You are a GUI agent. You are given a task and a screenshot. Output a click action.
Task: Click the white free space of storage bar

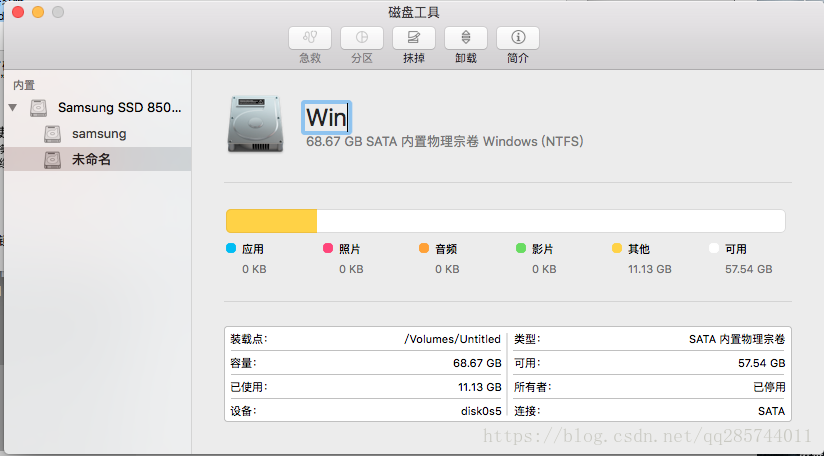tap(551, 221)
